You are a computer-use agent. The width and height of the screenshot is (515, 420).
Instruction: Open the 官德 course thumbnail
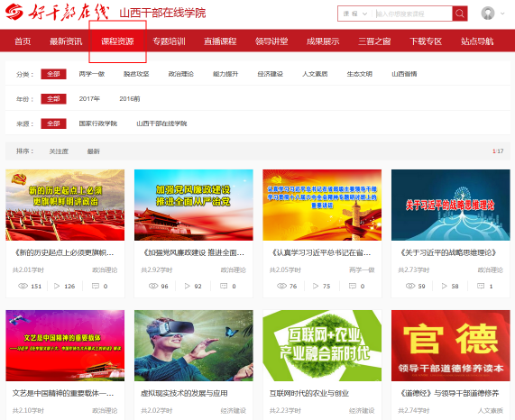pyautogui.click(x=451, y=345)
